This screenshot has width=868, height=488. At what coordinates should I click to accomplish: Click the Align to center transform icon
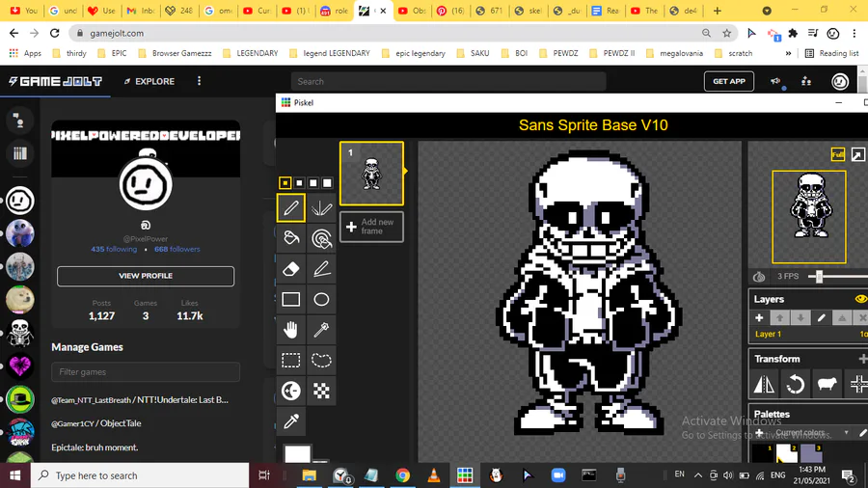click(x=858, y=384)
